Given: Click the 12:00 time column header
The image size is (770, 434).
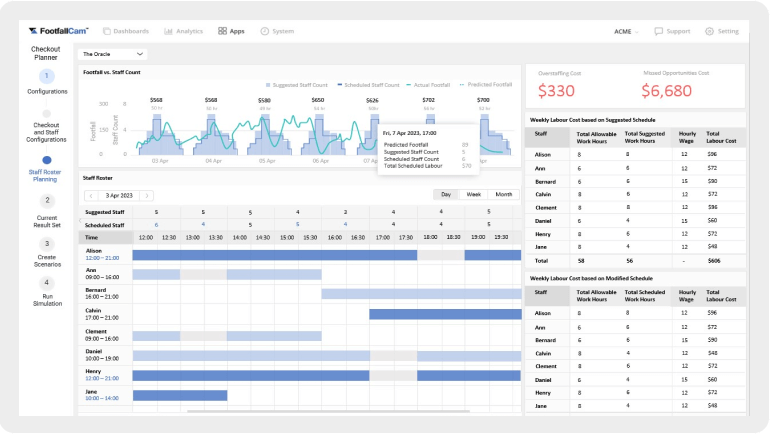Looking at the screenshot, I should (146, 238).
